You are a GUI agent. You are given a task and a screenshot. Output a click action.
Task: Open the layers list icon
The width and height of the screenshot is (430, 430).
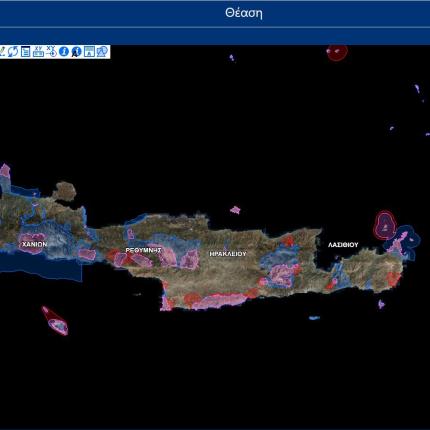(x=26, y=52)
